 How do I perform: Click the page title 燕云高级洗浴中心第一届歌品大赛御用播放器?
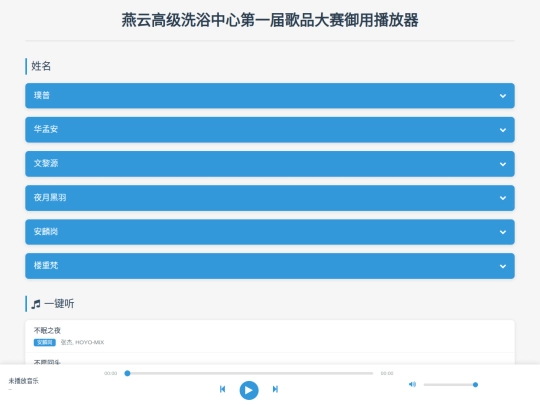tap(270, 20)
